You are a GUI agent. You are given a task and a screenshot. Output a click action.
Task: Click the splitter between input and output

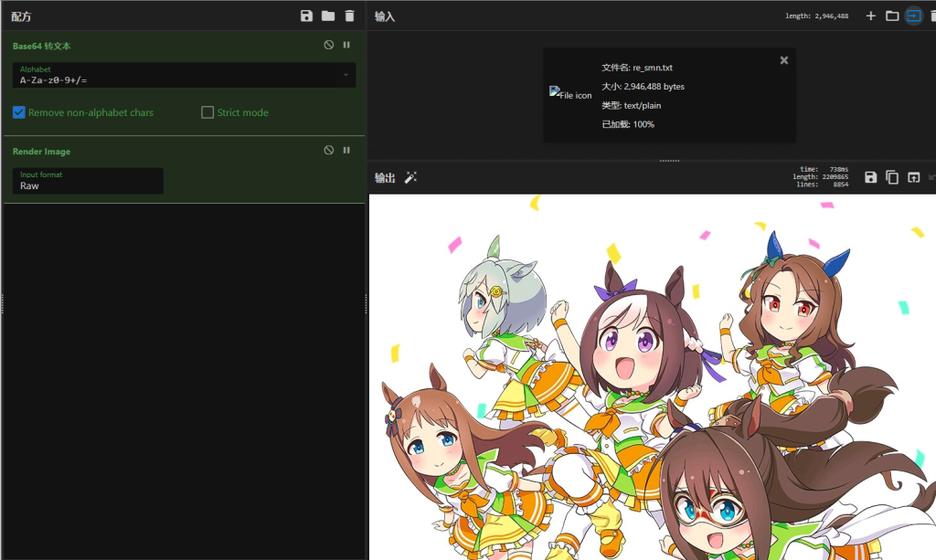669,161
